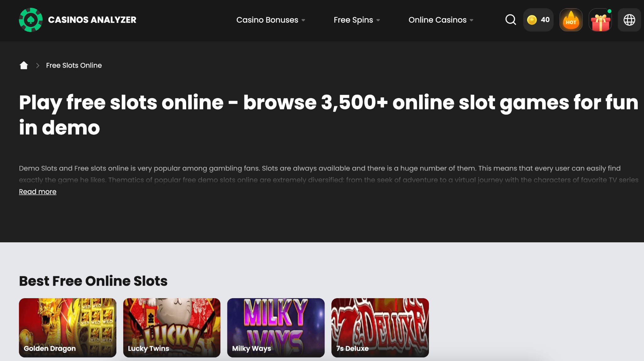
Task: Open the Online Casinos menu item
Action: [437, 20]
